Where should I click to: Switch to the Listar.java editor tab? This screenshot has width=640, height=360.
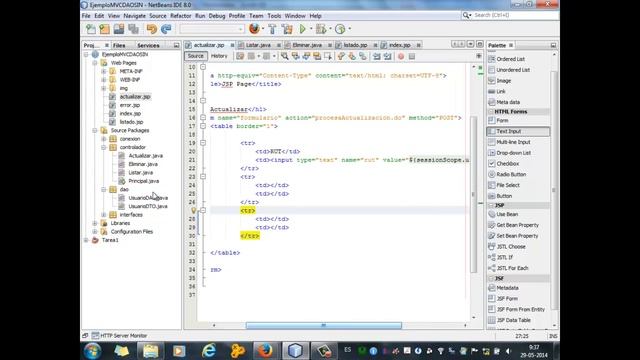[x=258, y=45]
